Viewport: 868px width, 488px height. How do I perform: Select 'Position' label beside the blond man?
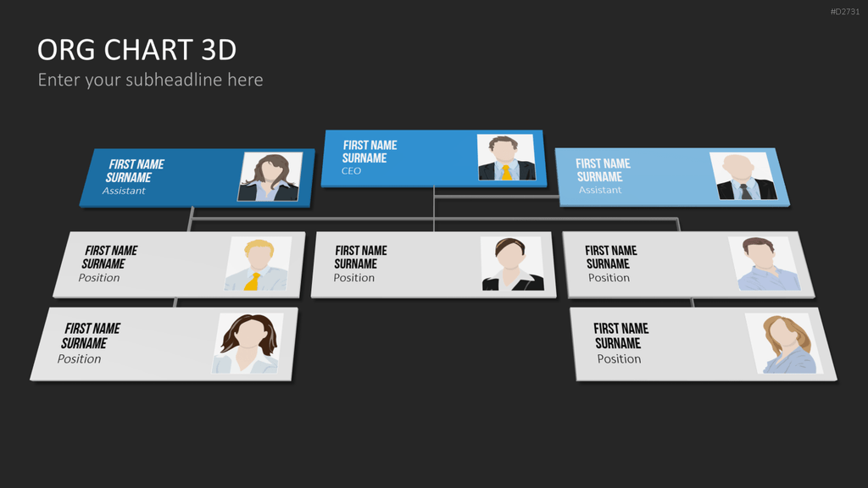tap(99, 278)
